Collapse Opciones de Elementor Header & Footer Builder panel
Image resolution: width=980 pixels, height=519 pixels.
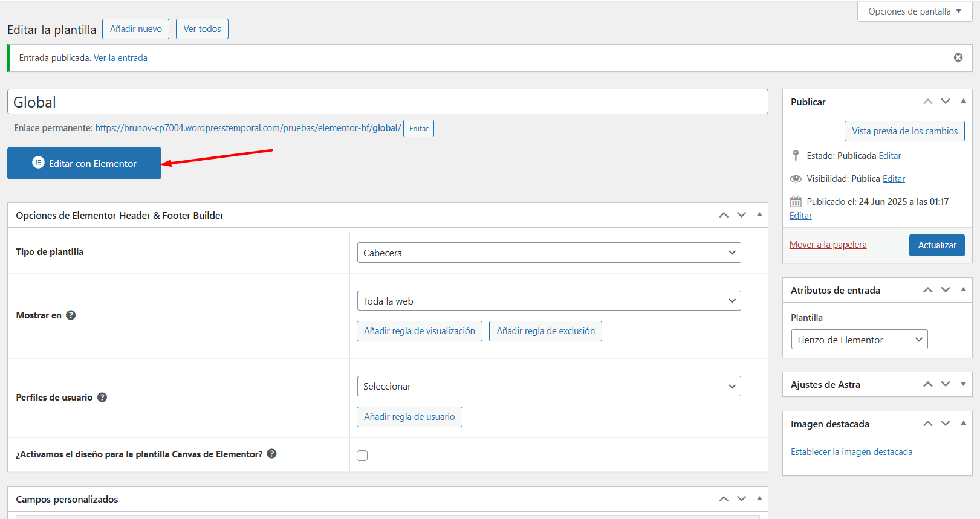[759, 214]
